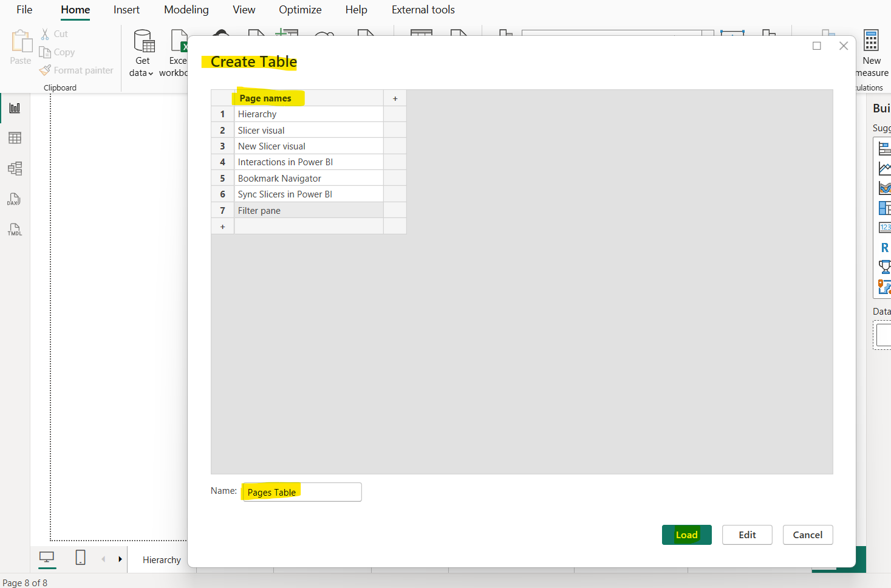Select the R script visual
891x588 pixels.
[x=884, y=247]
